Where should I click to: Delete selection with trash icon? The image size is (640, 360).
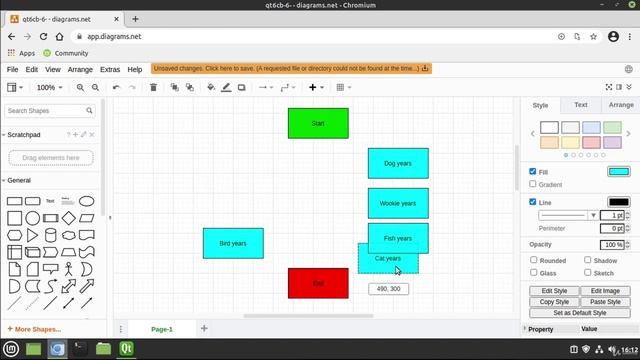click(153, 87)
